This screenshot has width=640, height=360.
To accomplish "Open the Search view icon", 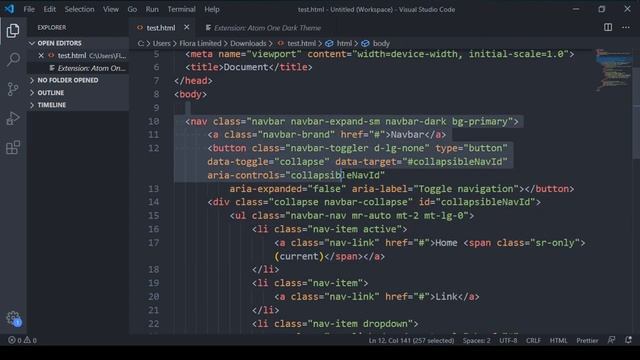I will tap(13, 60).
